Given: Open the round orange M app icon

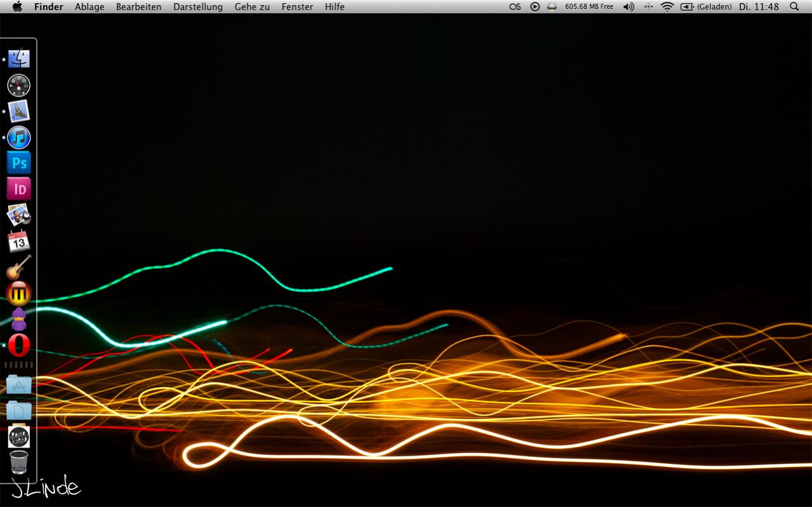Looking at the screenshot, I should click(x=19, y=293).
